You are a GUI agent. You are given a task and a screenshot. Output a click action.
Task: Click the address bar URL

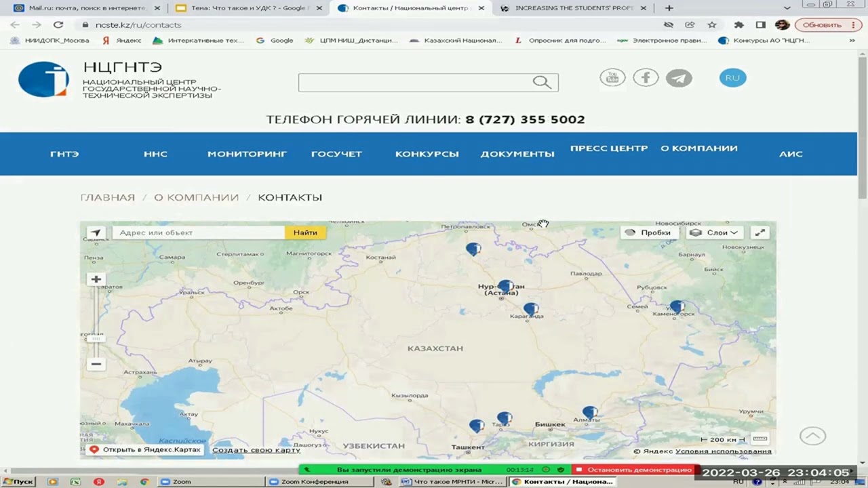138,25
